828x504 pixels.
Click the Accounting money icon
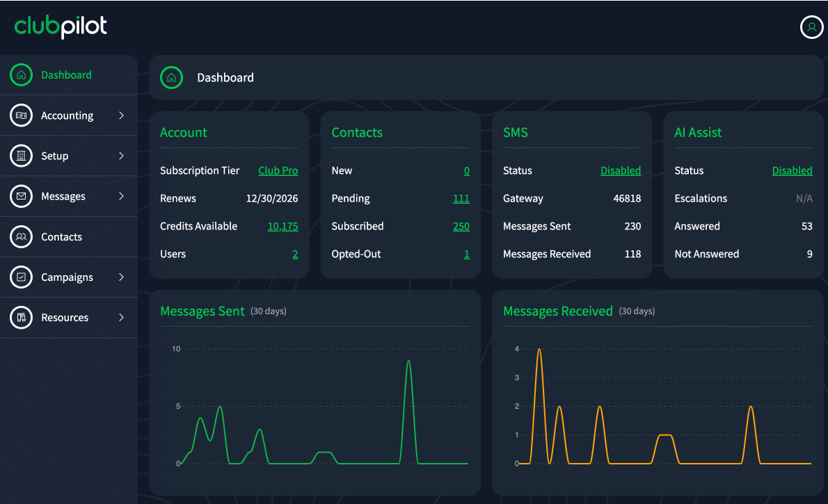click(x=21, y=115)
